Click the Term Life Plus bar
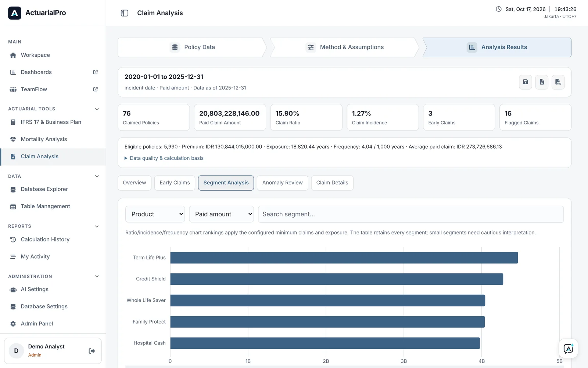 point(344,258)
